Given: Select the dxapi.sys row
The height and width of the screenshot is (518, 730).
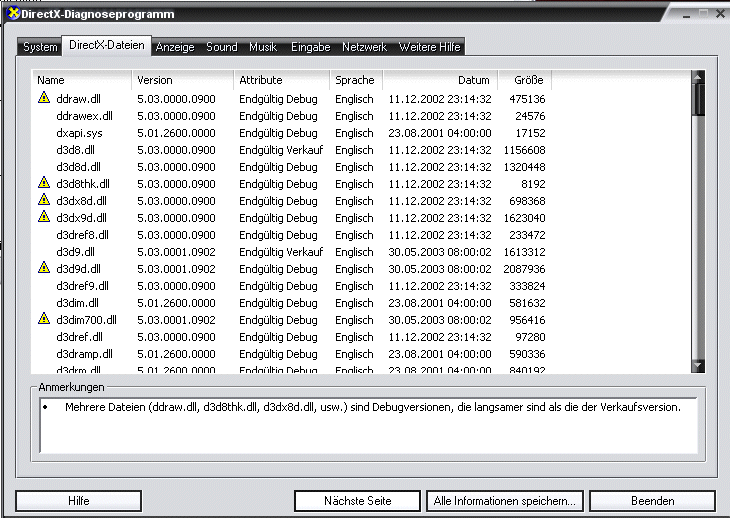Looking at the screenshot, I should 291,133.
